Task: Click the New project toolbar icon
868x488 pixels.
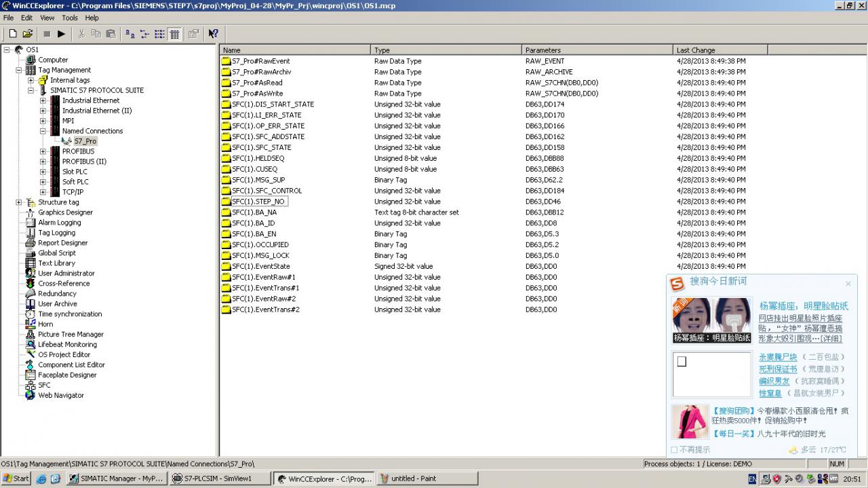Action: pos(13,34)
